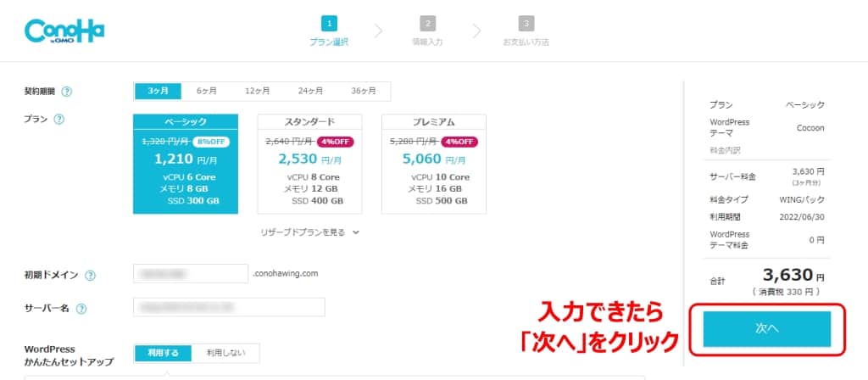
Task: Open the ConoHa logo home link
Action: click(x=64, y=31)
